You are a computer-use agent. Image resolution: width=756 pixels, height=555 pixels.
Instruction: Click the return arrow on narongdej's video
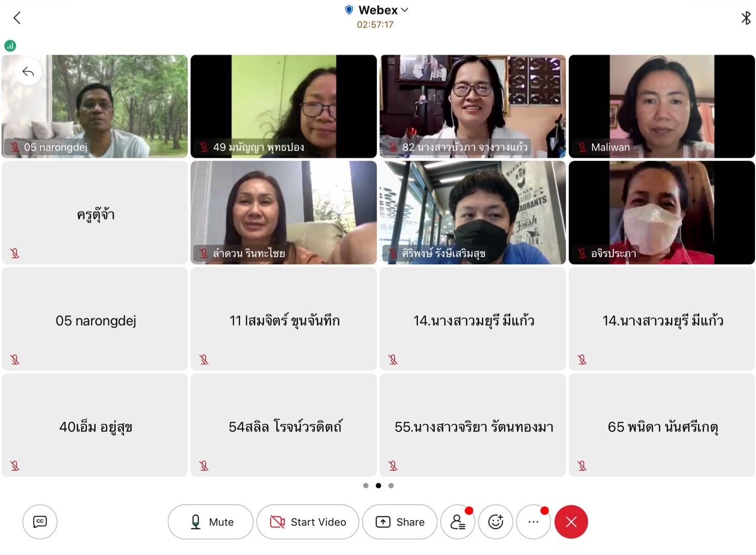point(28,72)
